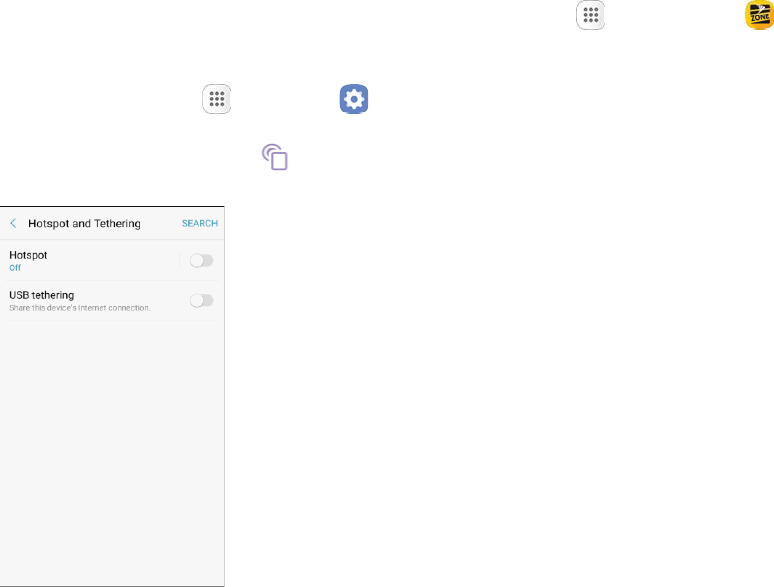
Task: Click the grey track of USB tethering switch
Action: [208, 300]
